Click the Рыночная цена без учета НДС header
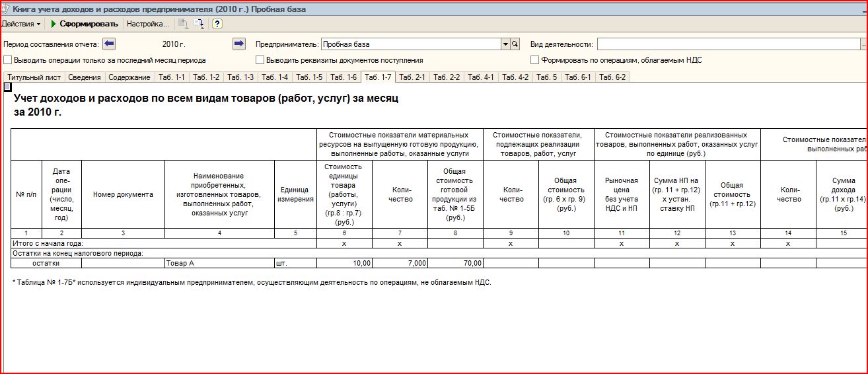Viewport: 868px width, 374px height. click(x=622, y=194)
